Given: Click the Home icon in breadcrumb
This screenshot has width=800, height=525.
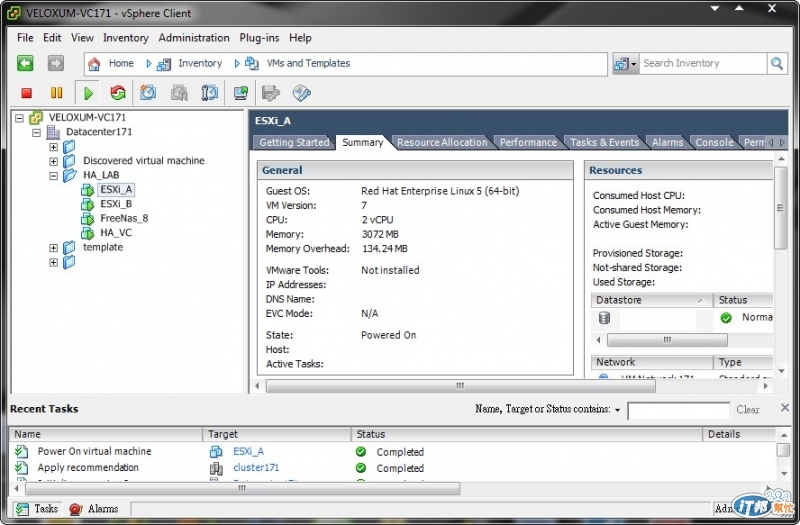Looking at the screenshot, I should click(x=94, y=64).
